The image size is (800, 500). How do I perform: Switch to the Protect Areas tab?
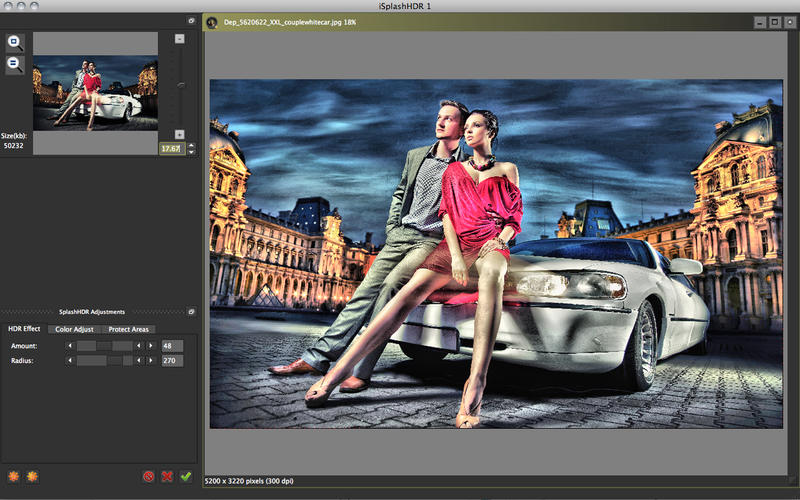click(x=129, y=330)
